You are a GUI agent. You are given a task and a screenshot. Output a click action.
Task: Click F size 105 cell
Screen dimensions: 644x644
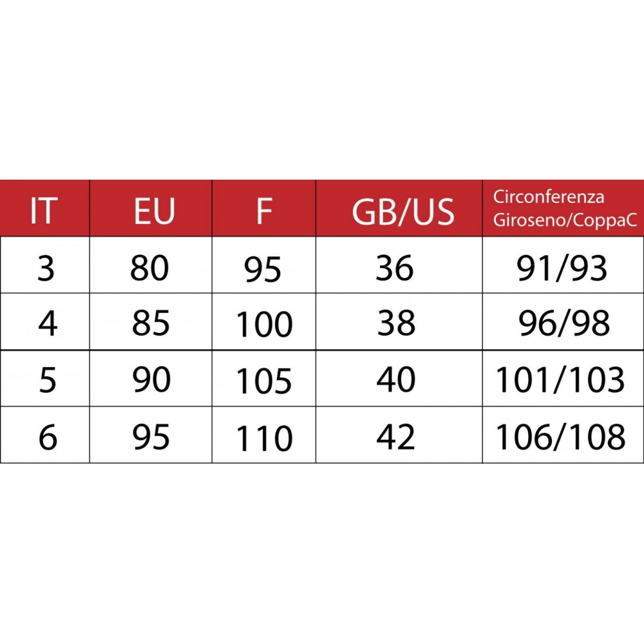(x=264, y=381)
